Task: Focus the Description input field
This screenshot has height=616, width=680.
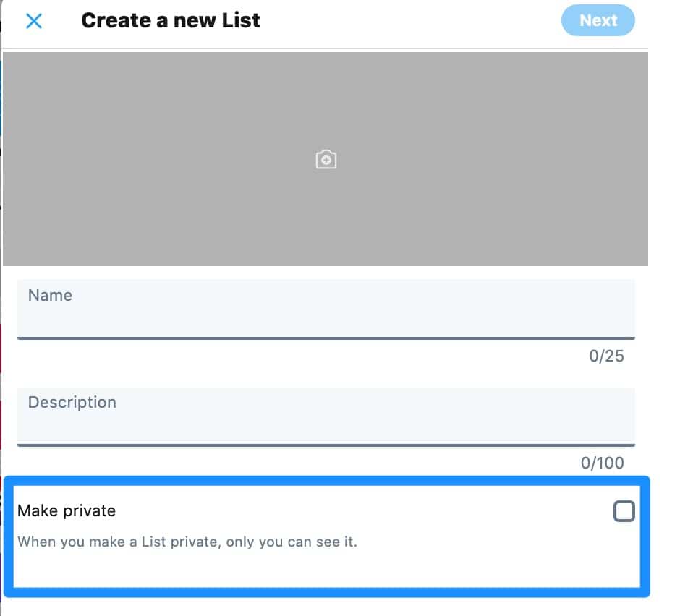Action: tap(326, 424)
